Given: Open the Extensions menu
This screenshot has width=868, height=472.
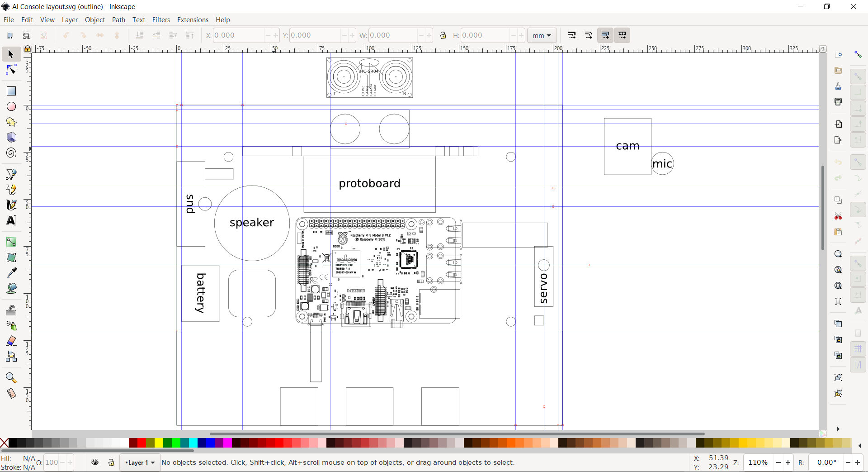Looking at the screenshot, I should pyautogui.click(x=193, y=20).
